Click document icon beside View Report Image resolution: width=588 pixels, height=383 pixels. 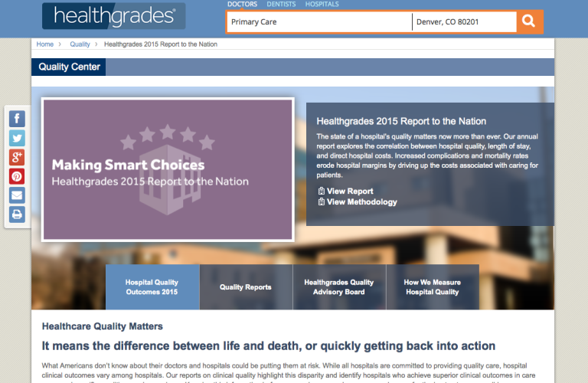[x=321, y=191]
